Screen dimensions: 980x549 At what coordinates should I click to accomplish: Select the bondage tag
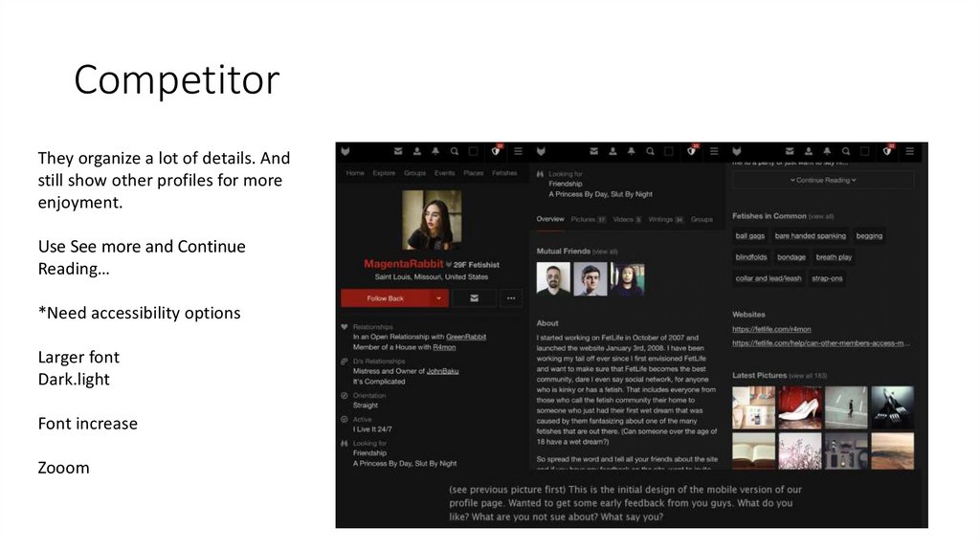[791, 257]
